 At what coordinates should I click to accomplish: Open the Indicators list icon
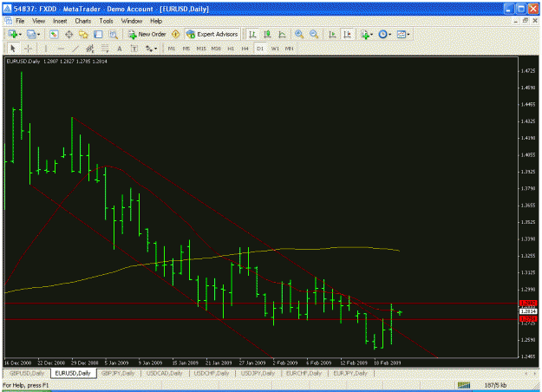[x=365, y=34]
